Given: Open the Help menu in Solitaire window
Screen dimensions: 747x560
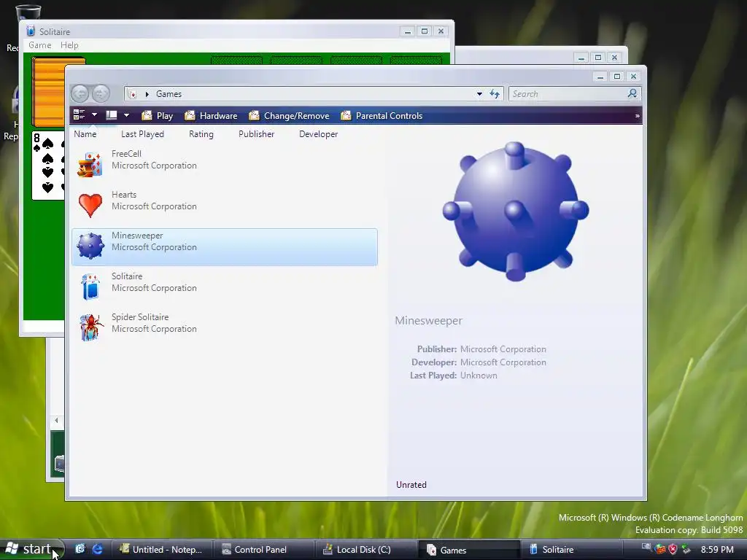Looking at the screenshot, I should coord(69,45).
